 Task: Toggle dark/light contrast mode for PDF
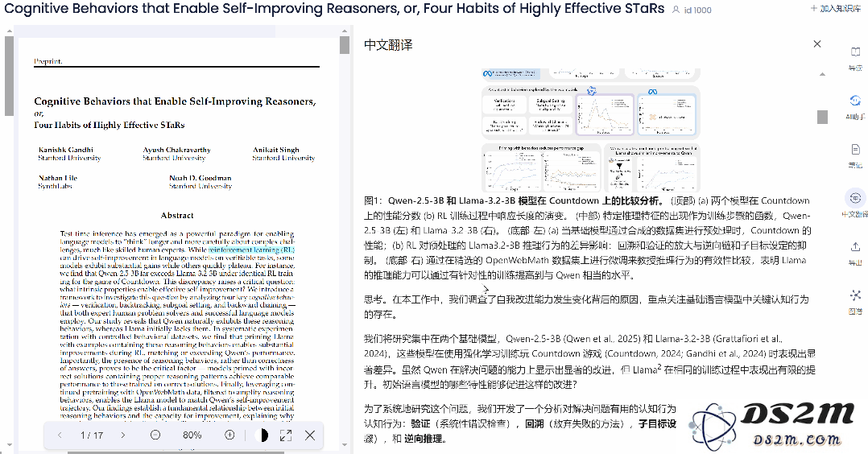pyautogui.click(x=262, y=435)
